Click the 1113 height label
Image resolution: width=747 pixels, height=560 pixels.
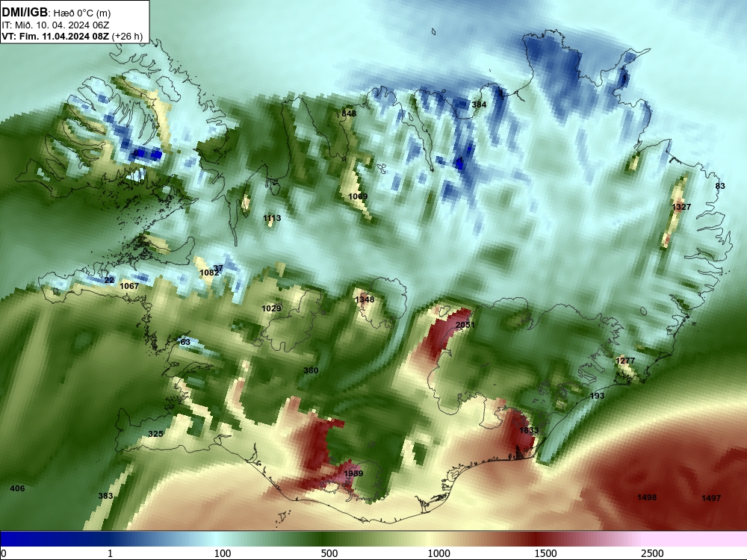click(272, 218)
